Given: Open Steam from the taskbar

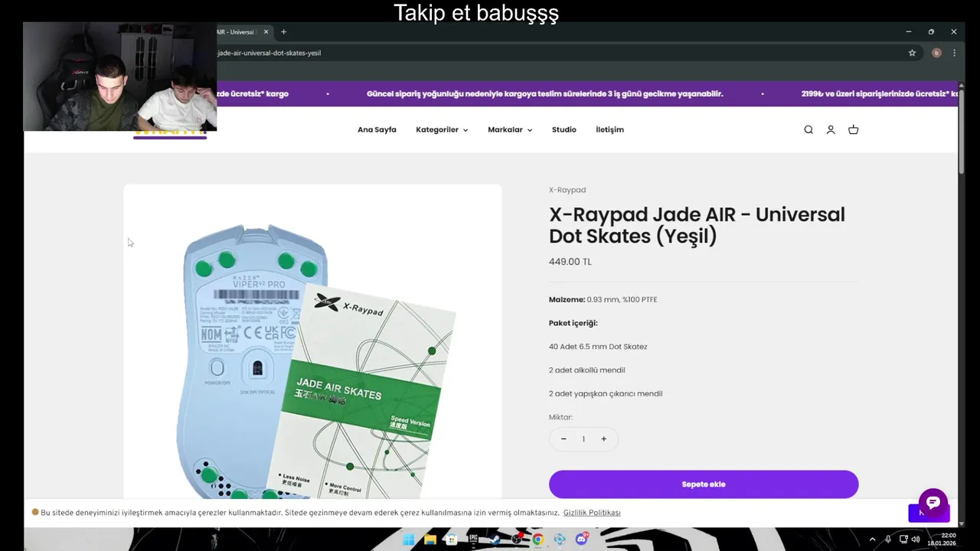Looking at the screenshot, I should tap(495, 539).
